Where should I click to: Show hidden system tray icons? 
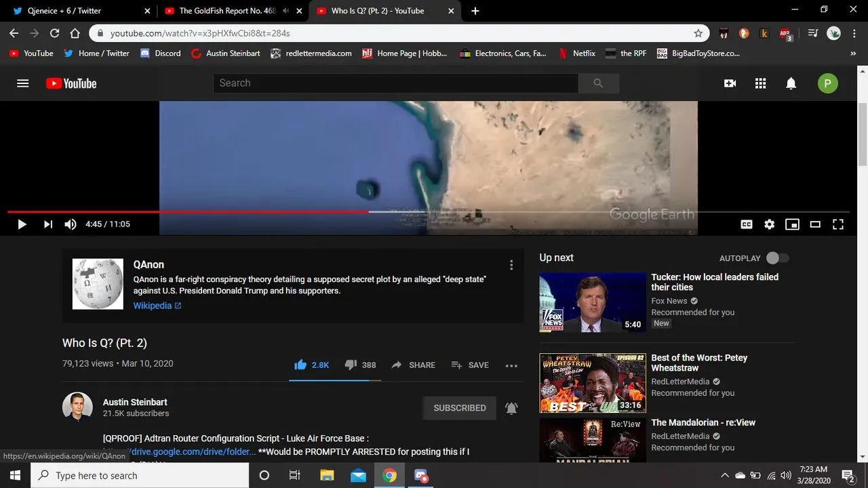tap(724, 475)
